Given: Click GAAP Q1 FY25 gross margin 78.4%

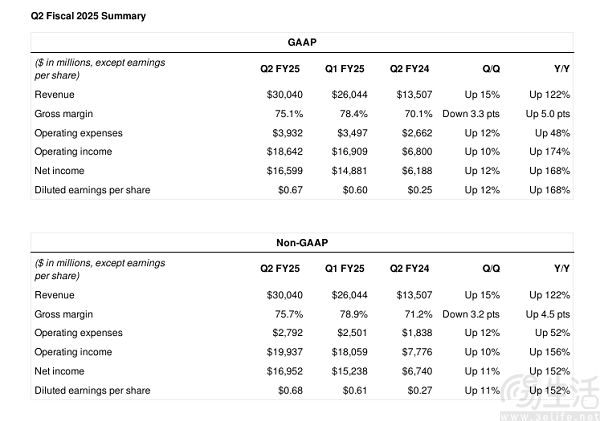Looking at the screenshot, I should 353,114.
